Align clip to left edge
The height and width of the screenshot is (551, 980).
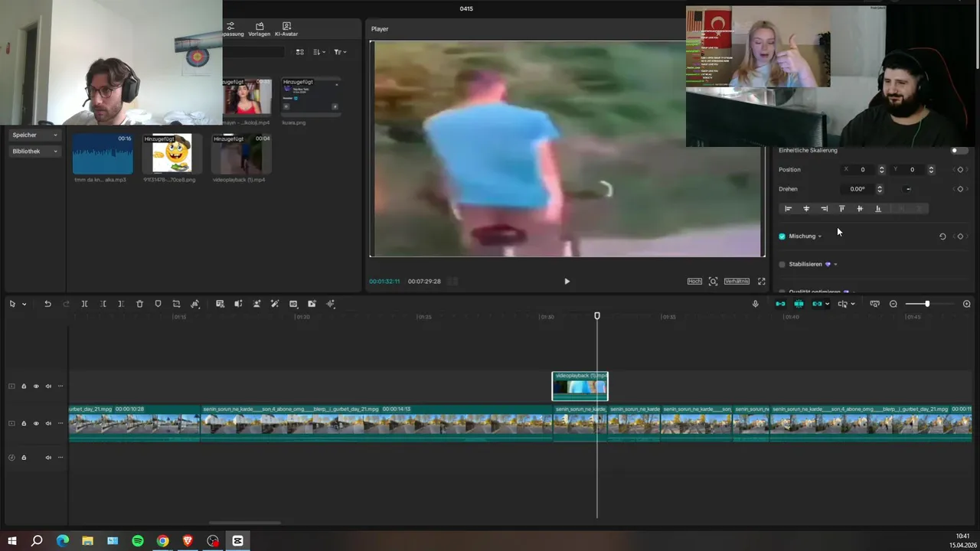(788, 209)
